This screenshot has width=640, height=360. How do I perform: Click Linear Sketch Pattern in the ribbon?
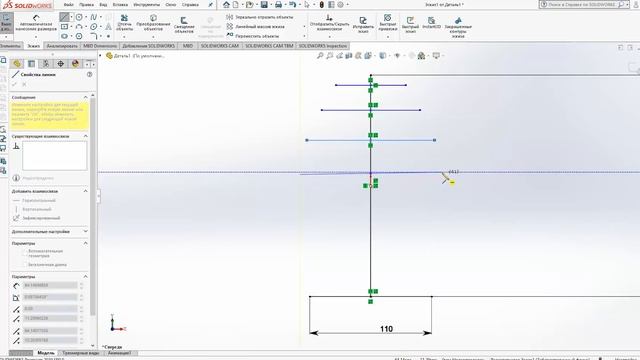(x=256, y=27)
